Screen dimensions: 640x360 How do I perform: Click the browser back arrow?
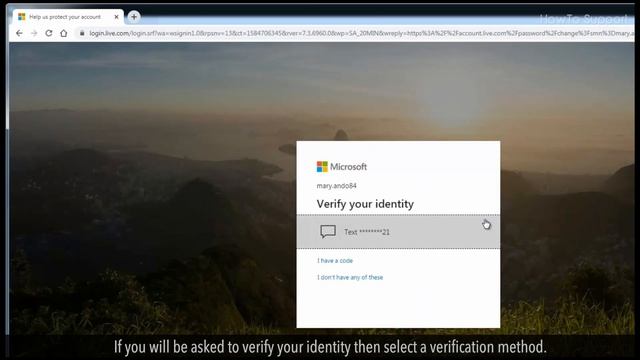pyautogui.click(x=19, y=33)
